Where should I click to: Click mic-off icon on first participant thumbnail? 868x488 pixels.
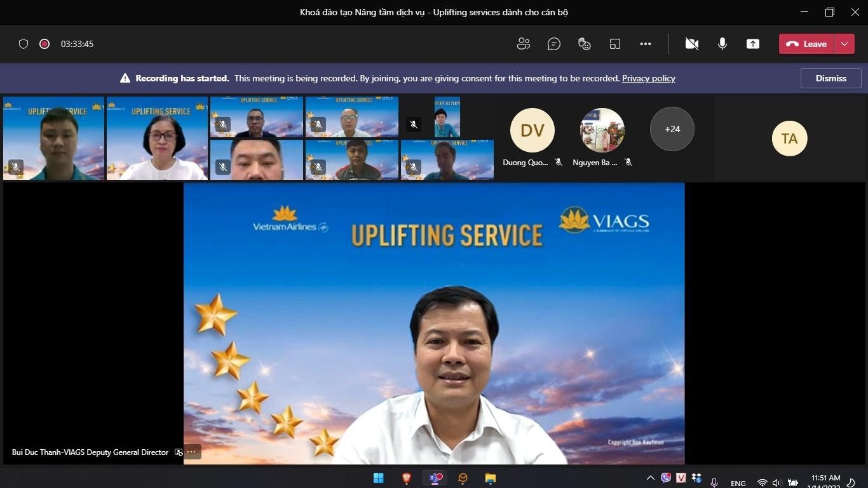(16, 167)
